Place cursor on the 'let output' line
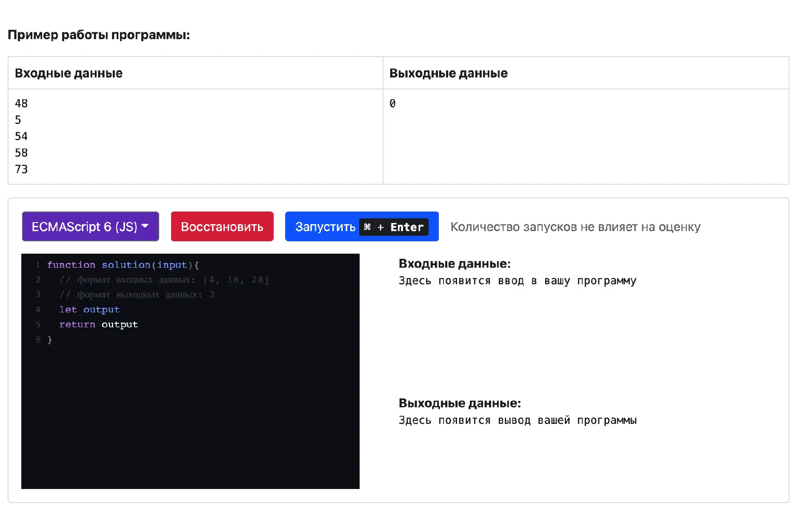Image resolution: width=798 pixels, height=532 pixels. click(x=89, y=309)
